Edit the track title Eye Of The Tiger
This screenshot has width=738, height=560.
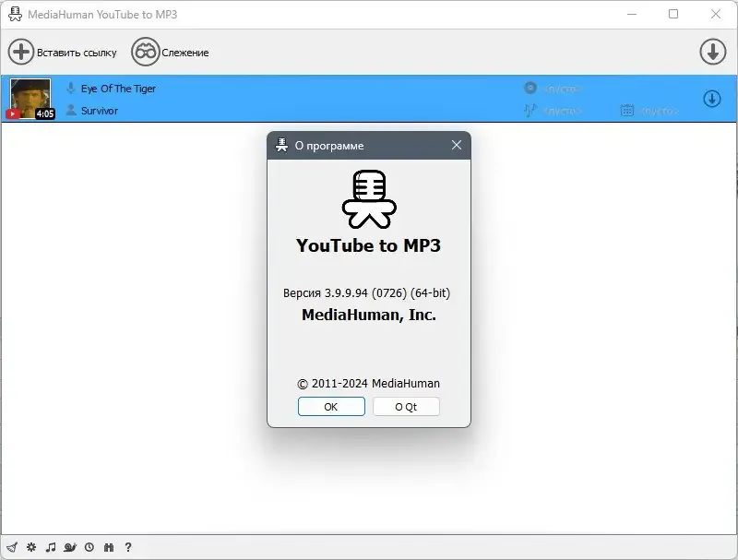[x=118, y=89]
